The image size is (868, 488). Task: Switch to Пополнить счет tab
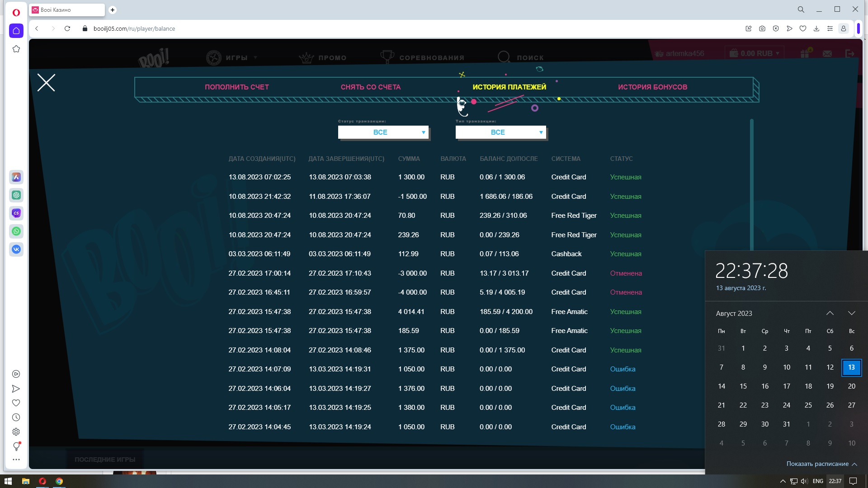click(236, 87)
